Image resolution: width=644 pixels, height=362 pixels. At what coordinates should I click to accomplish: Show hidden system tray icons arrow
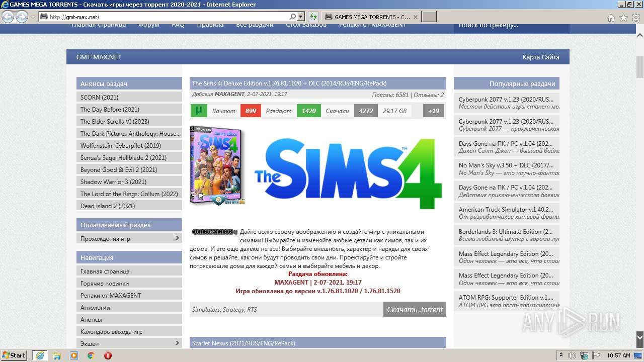coord(562,355)
